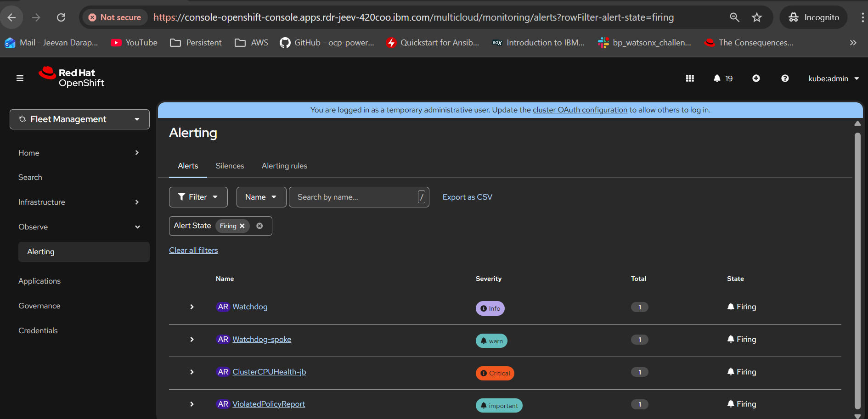Expand the ClusterCPUHealth-jb alert row
Viewport: 868px width, 419px height.
coord(192,372)
